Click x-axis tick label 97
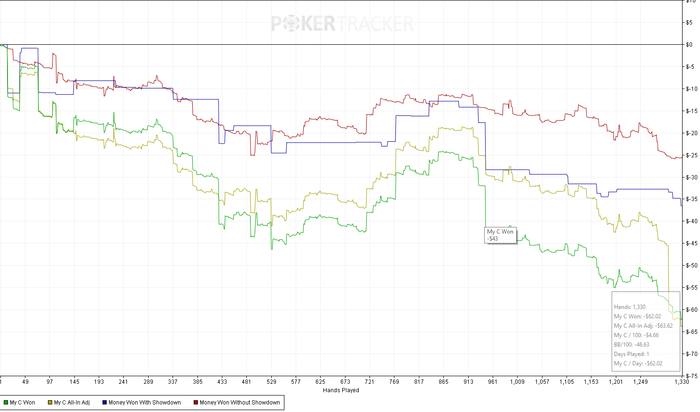 (50, 382)
